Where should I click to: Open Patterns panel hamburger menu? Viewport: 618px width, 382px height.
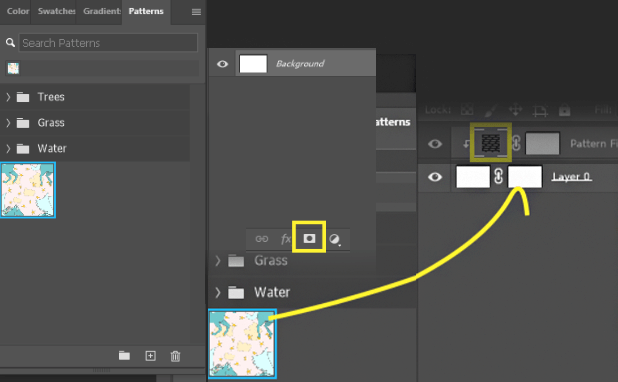pyautogui.click(x=196, y=12)
